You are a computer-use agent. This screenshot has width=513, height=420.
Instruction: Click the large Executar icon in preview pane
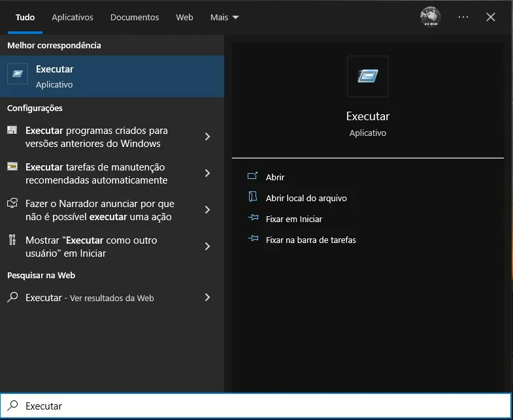pos(368,76)
